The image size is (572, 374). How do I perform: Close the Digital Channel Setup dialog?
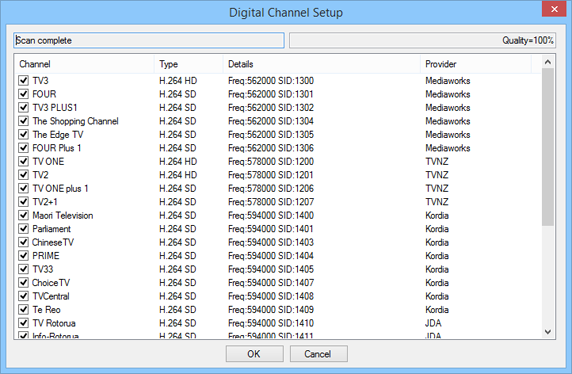(x=554, y=9)
